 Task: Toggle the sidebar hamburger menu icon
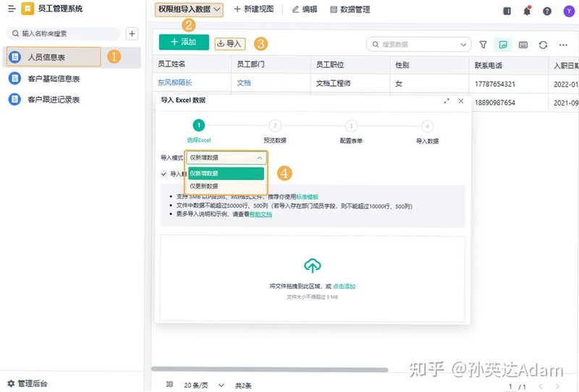tap(12, 9)
